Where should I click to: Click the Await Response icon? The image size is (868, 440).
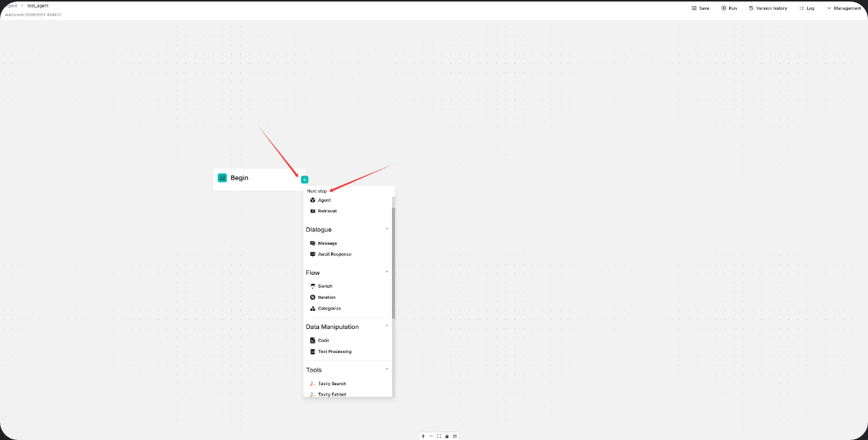point(312,255)
